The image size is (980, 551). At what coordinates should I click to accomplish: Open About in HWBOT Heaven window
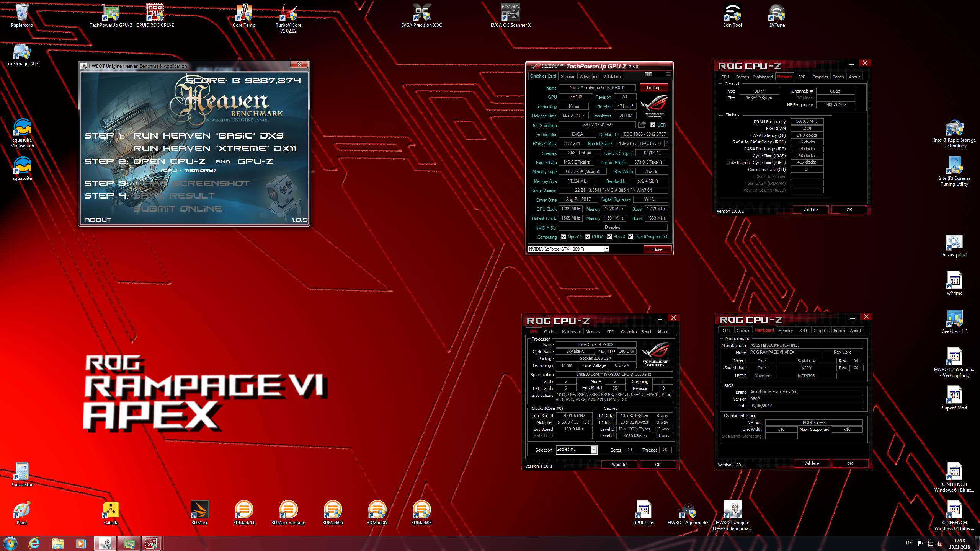click(x=98, y=220)
